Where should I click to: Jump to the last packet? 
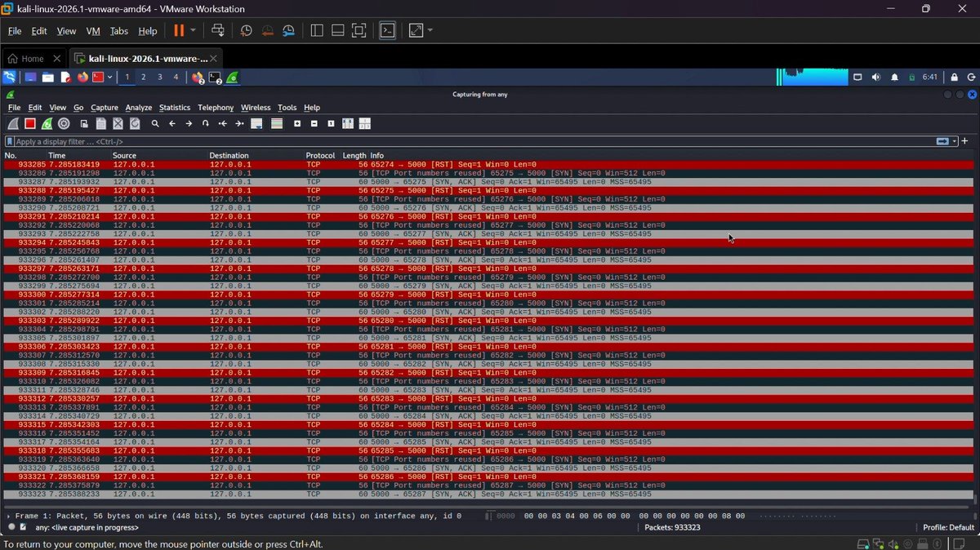coord(239,123)
